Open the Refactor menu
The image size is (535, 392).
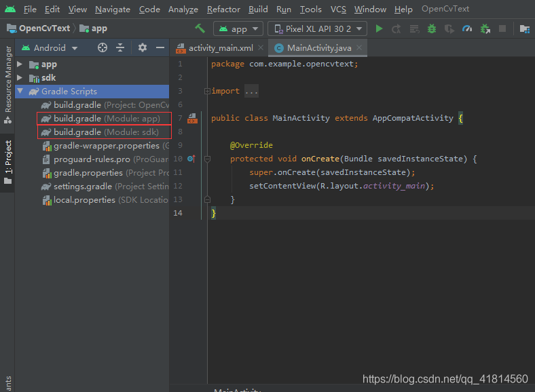[223, 9]
